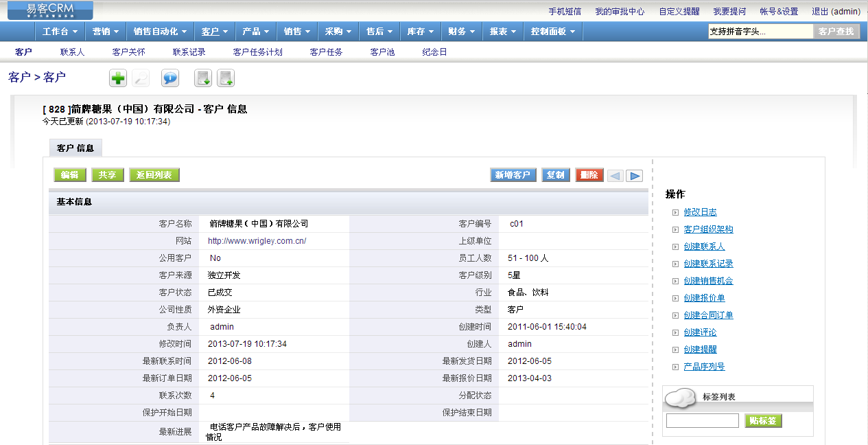
Task: Click the export icon with up arrow
Action: pos(226,78)
